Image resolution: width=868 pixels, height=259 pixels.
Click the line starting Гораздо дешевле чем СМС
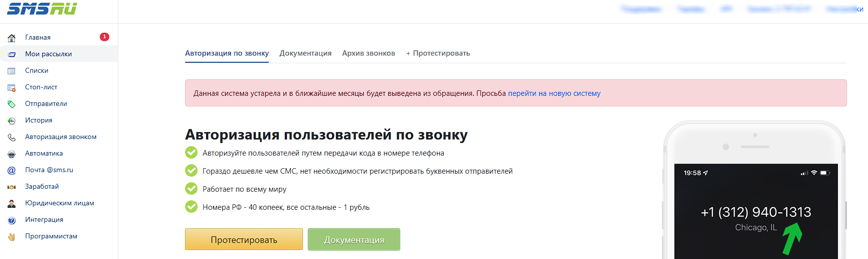tap(358, 171)
